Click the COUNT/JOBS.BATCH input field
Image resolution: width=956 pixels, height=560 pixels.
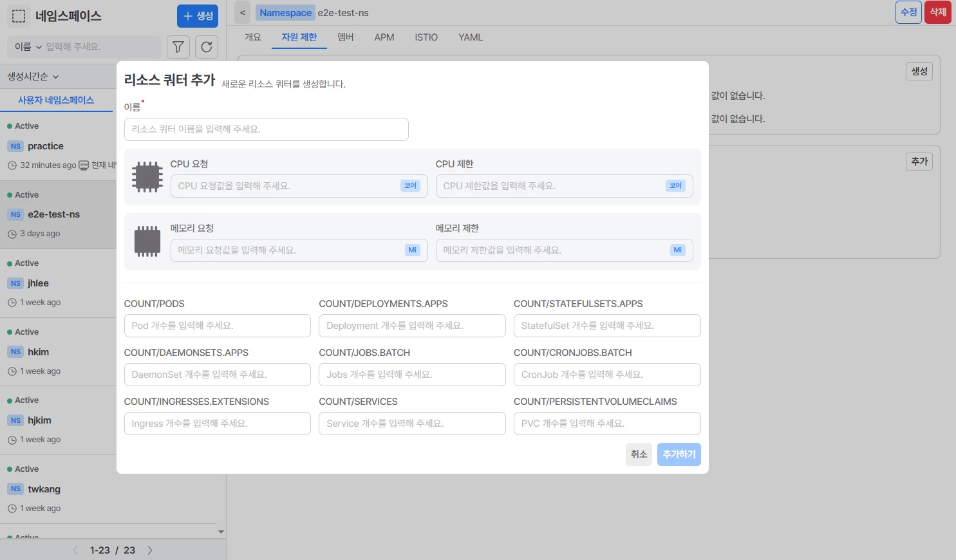pyautogui.click(x=412, y=375)
